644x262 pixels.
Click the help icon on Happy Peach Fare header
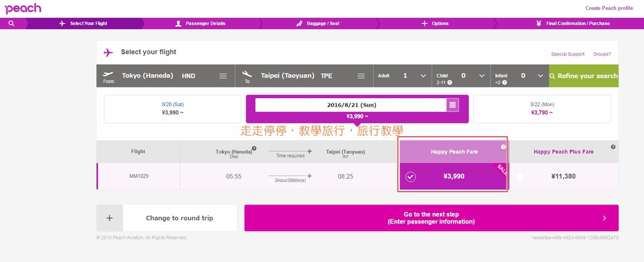click(503, 147)
